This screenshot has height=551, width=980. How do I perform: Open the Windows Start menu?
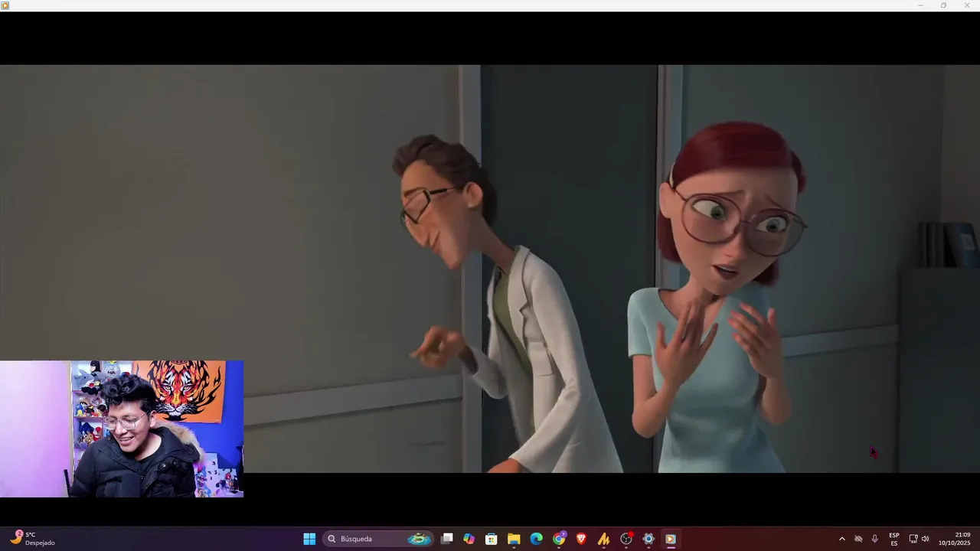click(309, 539)
